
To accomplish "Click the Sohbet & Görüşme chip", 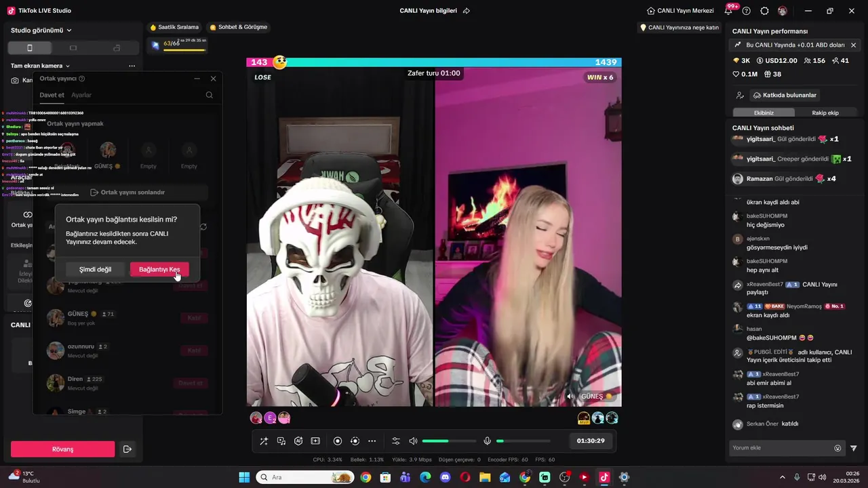I will point(239,27).
